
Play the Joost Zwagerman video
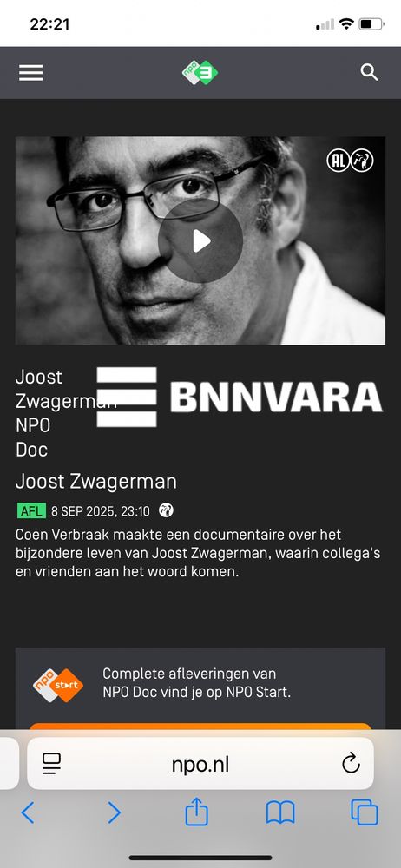[x=200, y=241]
